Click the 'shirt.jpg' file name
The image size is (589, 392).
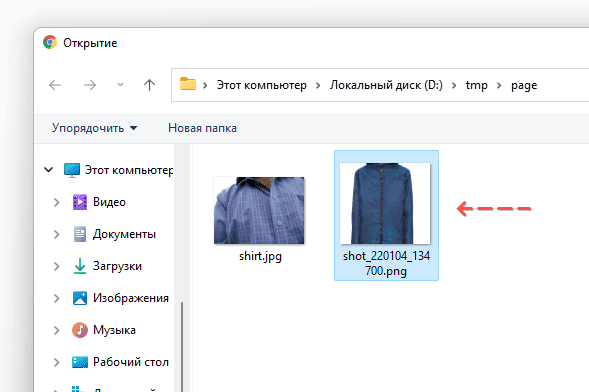260,256
